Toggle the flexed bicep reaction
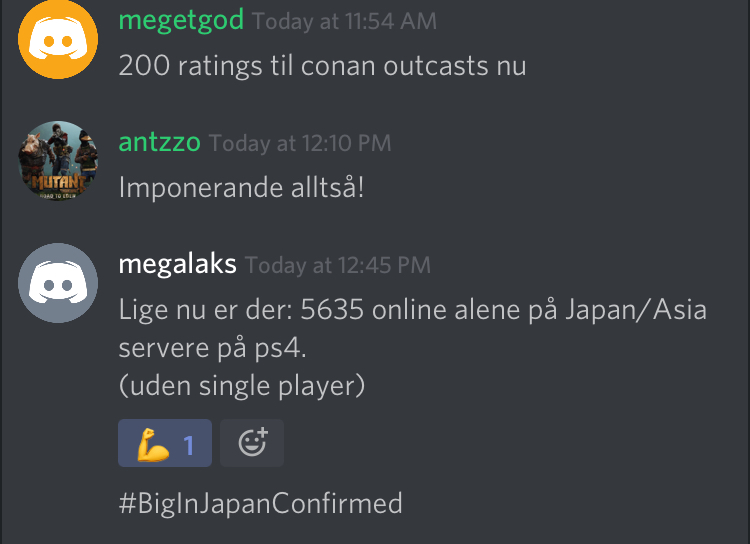The width and height of the screenshot is (750, 544). (165, 443)
